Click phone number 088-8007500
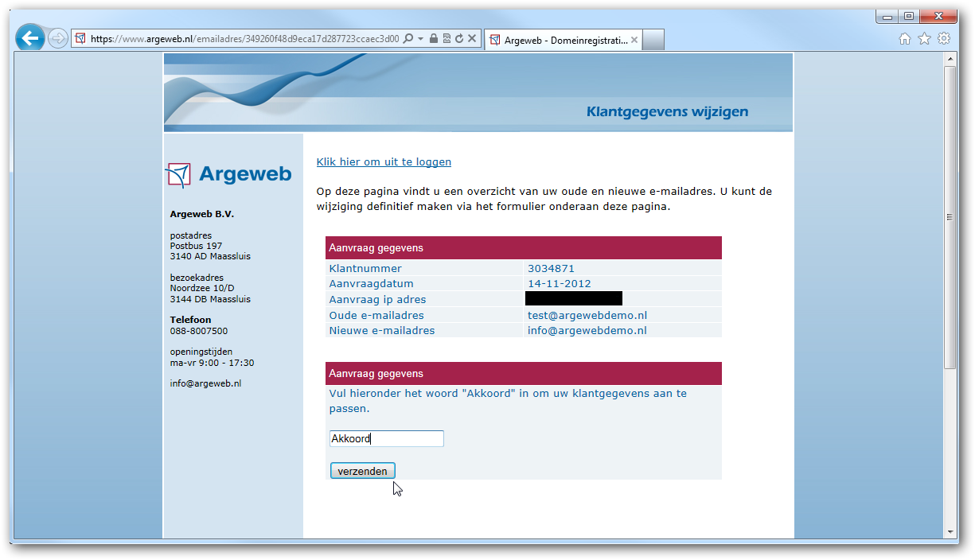975x560 pixels. (199, 331)
